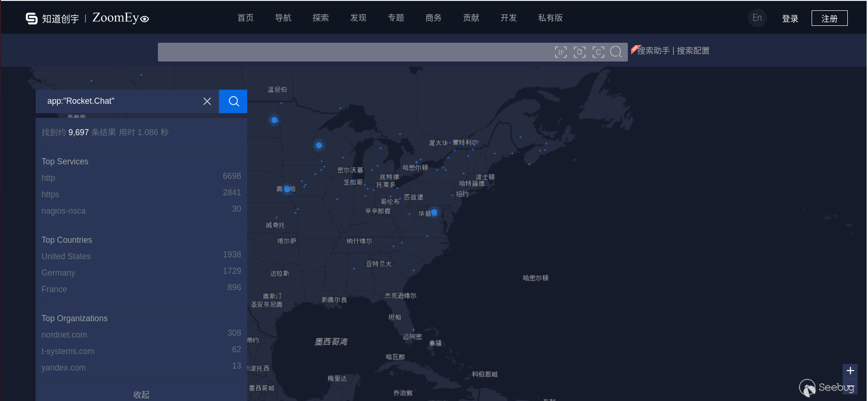Click the 登录 login link

pos(790,19)
